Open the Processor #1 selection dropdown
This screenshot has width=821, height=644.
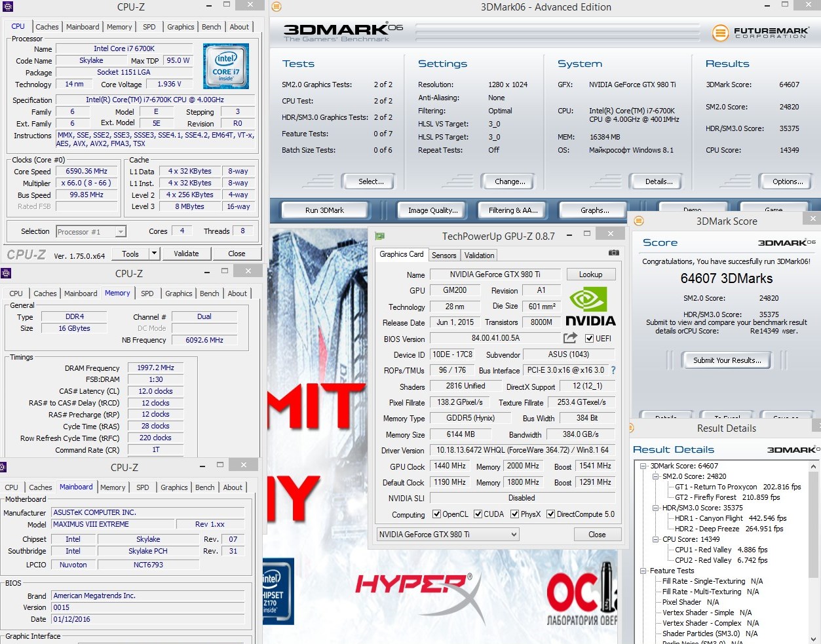(x=120, y=232)
